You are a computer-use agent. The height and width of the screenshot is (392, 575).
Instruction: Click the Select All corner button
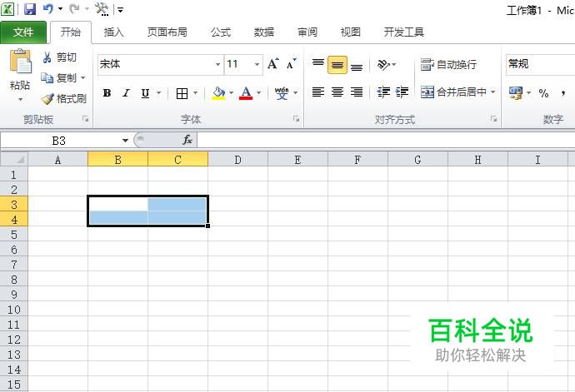pos(14,159)
